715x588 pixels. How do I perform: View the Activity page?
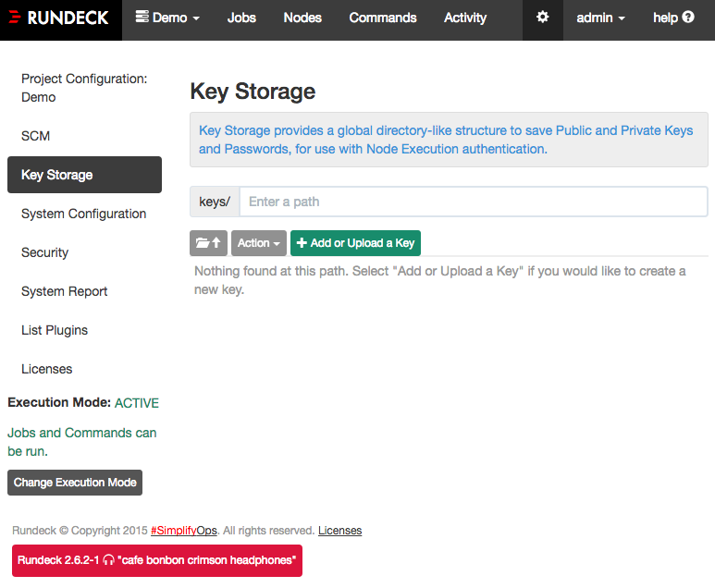click(464, 18)
